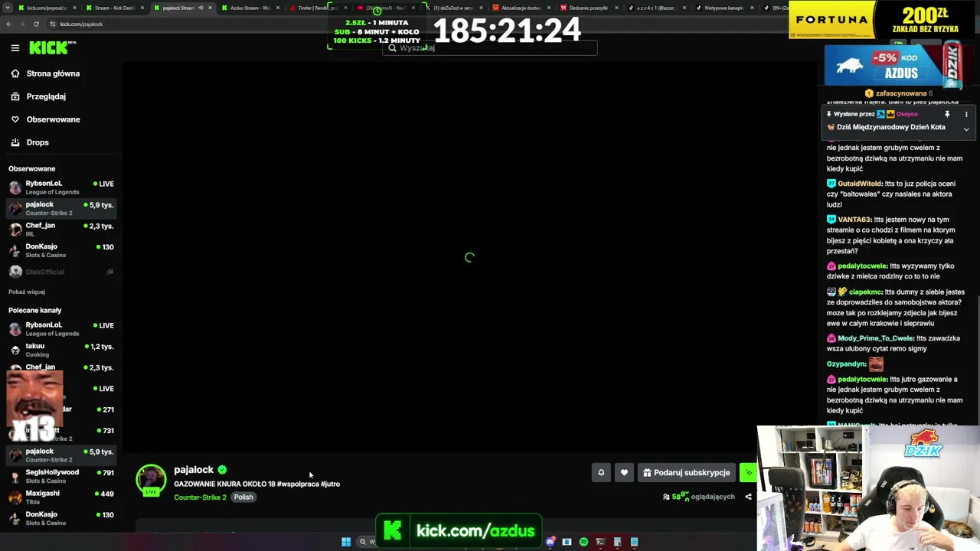Open Drops page
The image size is (980, 551).
point(38,142)
